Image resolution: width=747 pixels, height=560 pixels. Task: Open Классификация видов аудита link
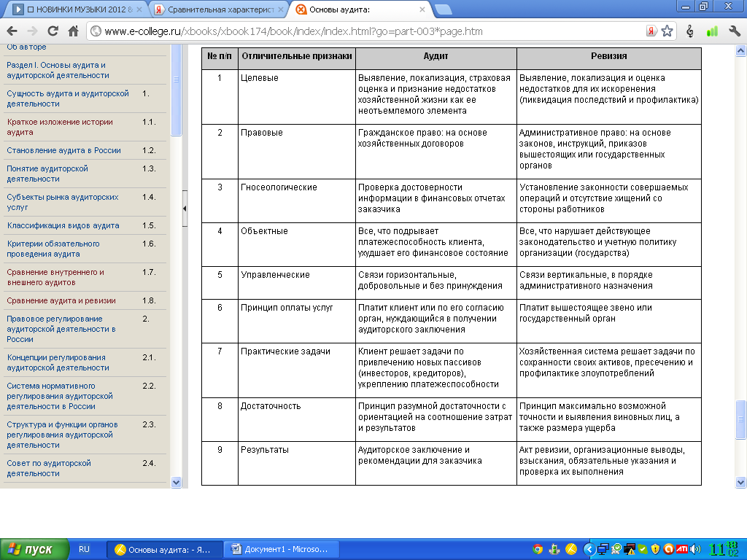(63, 226)
